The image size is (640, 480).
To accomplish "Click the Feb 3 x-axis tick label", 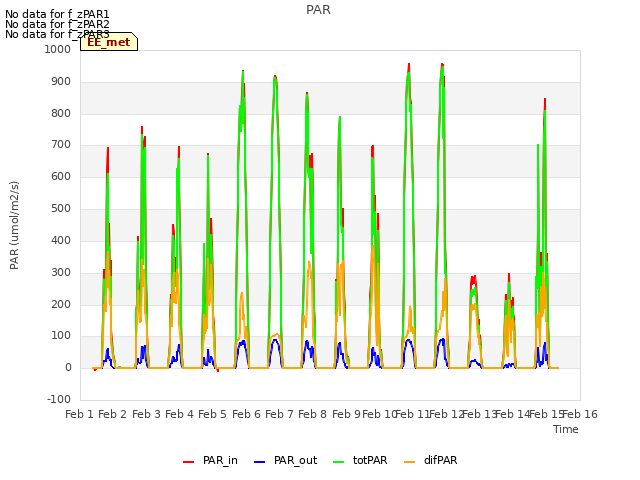I will click(146, 414).
